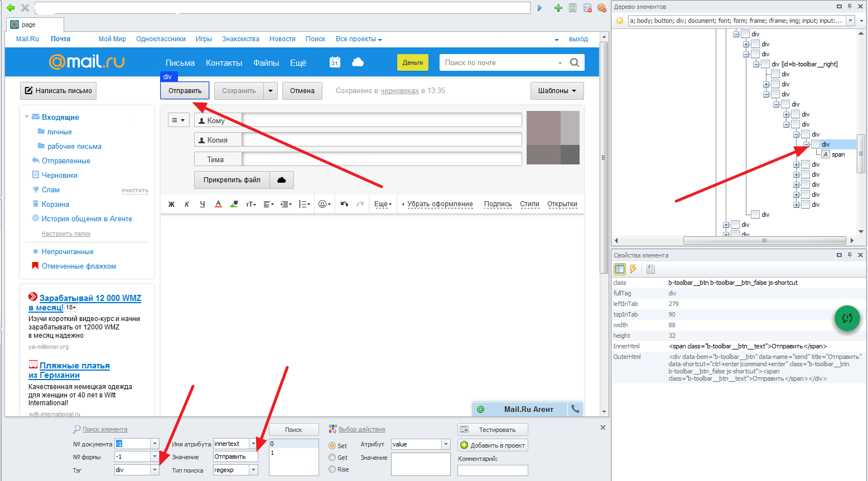Open the Ещё header menu

[x=298, y=63]
